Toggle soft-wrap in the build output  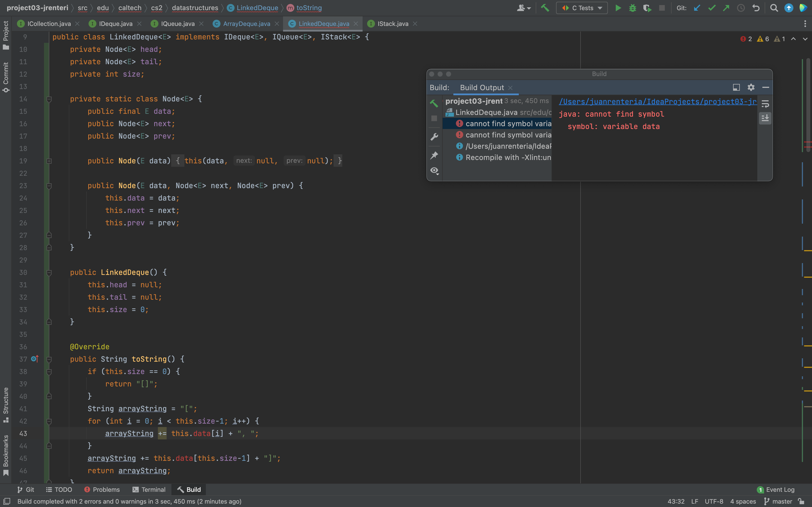[765, 104]
